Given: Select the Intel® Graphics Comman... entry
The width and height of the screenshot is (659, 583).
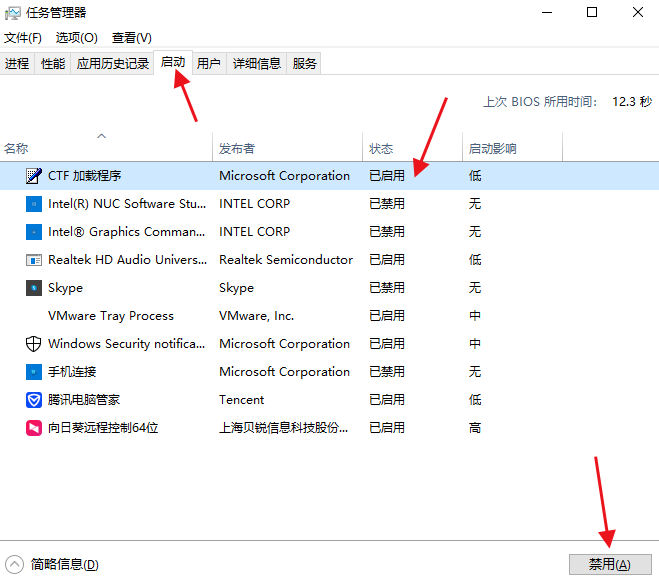Looking at the screenshot, I should pyautogui.click(x=127, y=232).
